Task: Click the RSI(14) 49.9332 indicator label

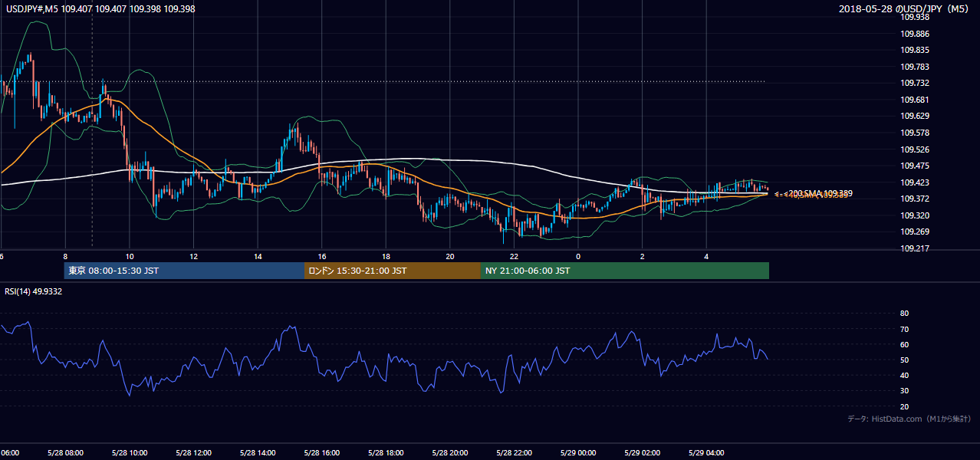Action: pyautogui.click(x=33, y=291)
